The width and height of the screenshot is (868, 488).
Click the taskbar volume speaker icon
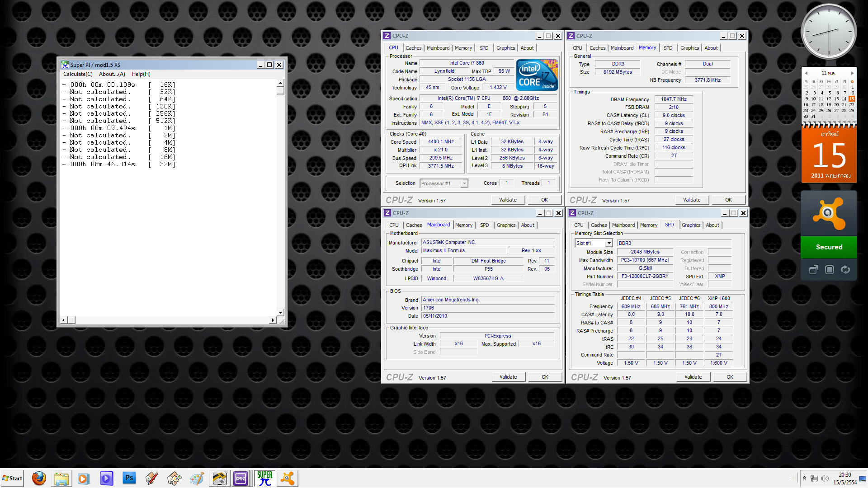click(x=825, y=478)
